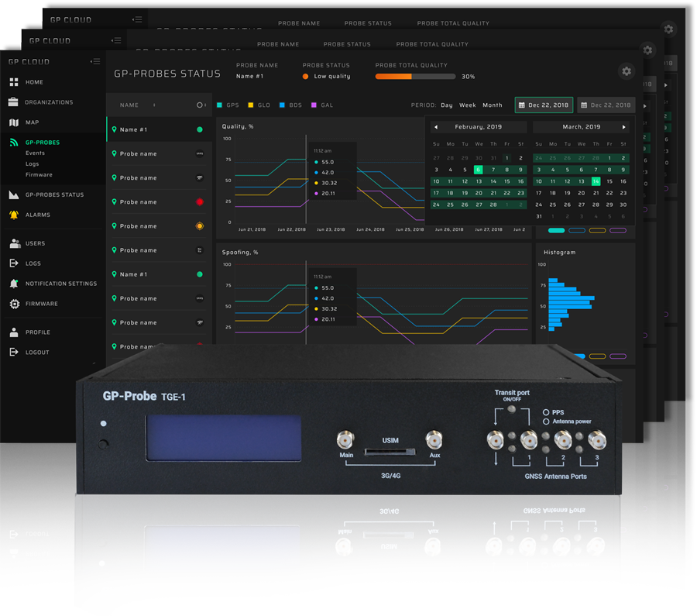Select the highlighted Name #1 probe row
The height and width of the screenshot is (616, 697).
click(160, 129)
